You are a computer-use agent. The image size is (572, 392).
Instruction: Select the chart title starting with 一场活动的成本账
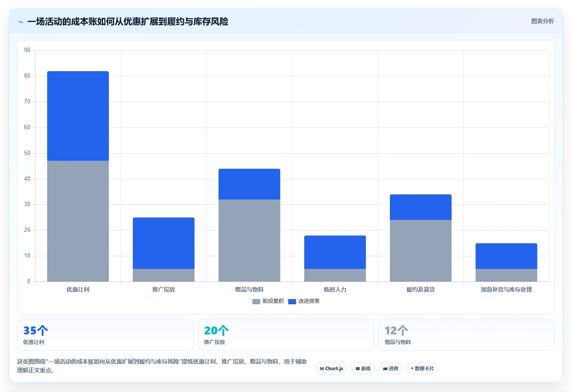128,21
